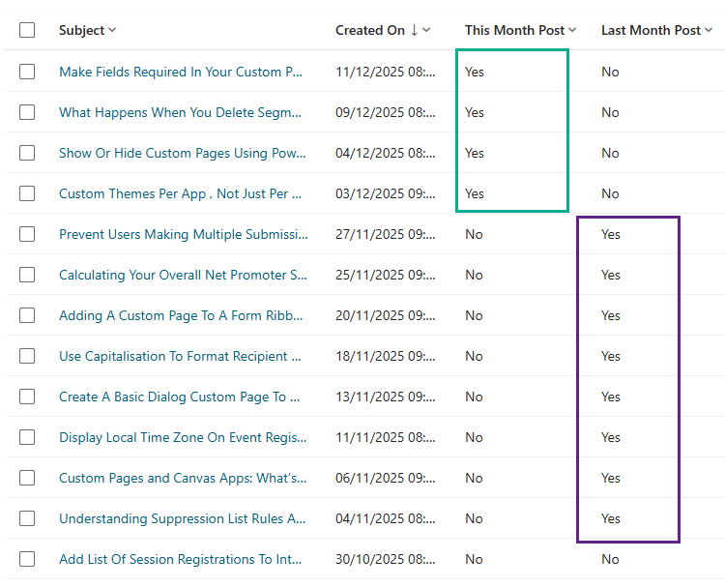The image size is (725, 588).
Task: Click the red sort arrow on Created On
Action: (x=415, y=30)
